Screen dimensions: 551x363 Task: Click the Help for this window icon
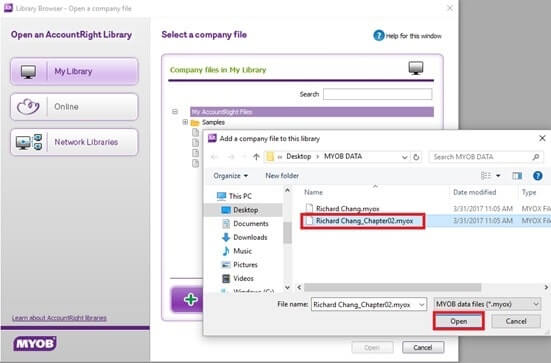[378, 35]
